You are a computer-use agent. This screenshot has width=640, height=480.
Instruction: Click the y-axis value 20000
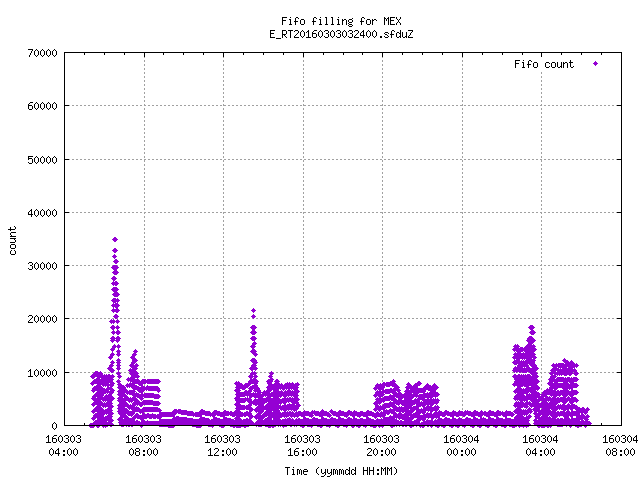[42, 319]
